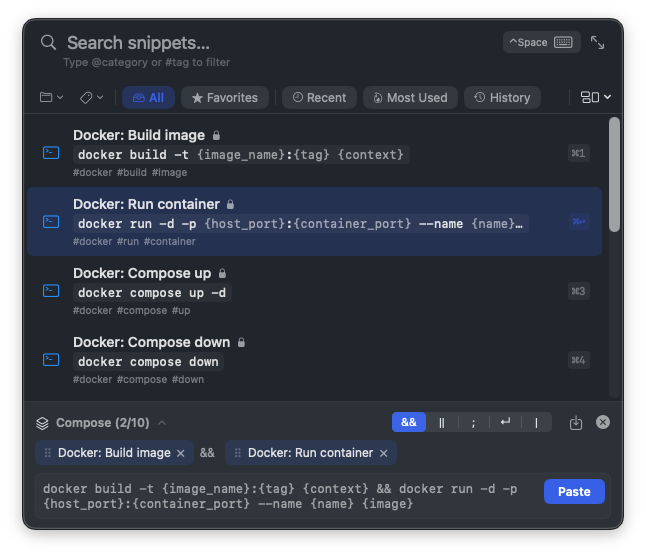Open the view layout dropdown
The width and height of the screenshot is (646, 556).
[x=596, y=98]
